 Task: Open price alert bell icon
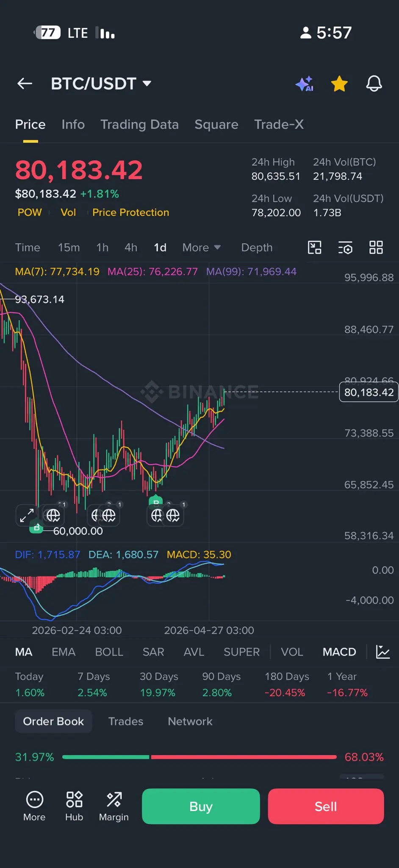[x=374, y=83]
